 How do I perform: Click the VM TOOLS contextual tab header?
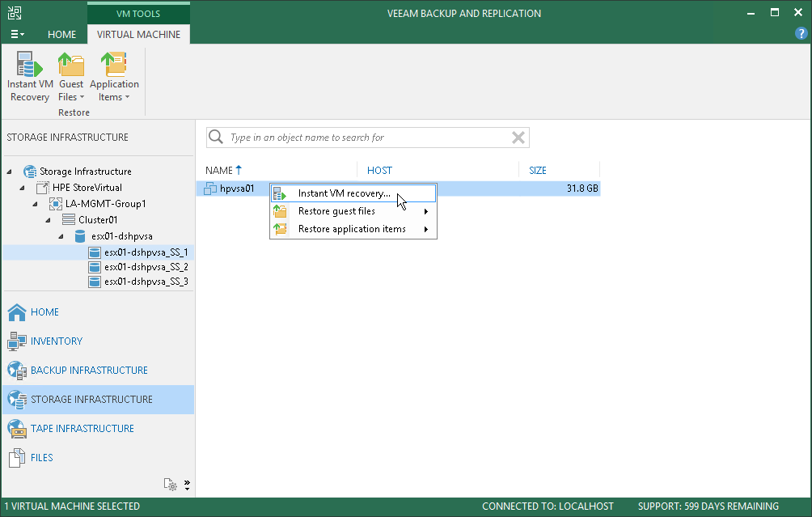(138, 14)
